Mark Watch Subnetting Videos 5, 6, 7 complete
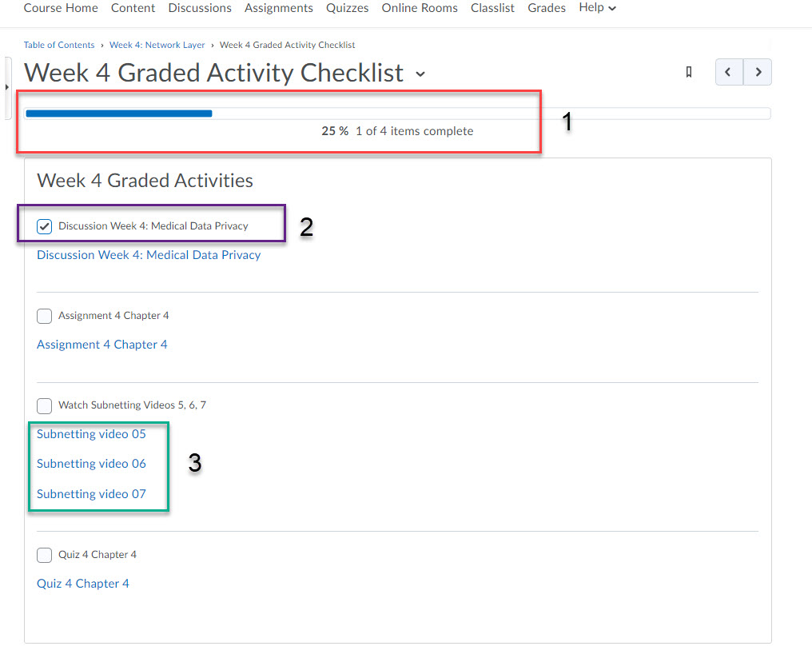The image size is (812, 670). tap(44, 405)
